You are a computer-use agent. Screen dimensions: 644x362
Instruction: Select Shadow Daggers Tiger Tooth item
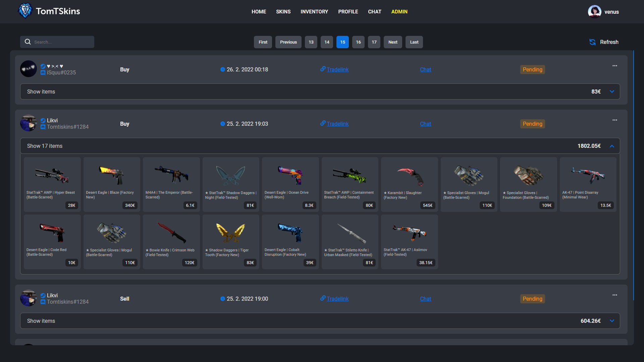click(231, 242)
